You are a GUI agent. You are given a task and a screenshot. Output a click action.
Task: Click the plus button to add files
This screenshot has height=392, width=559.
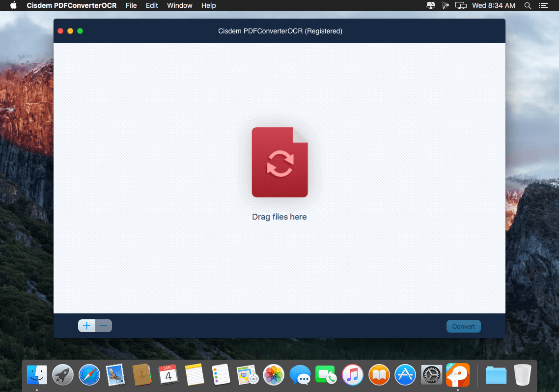tap(86, 326)
